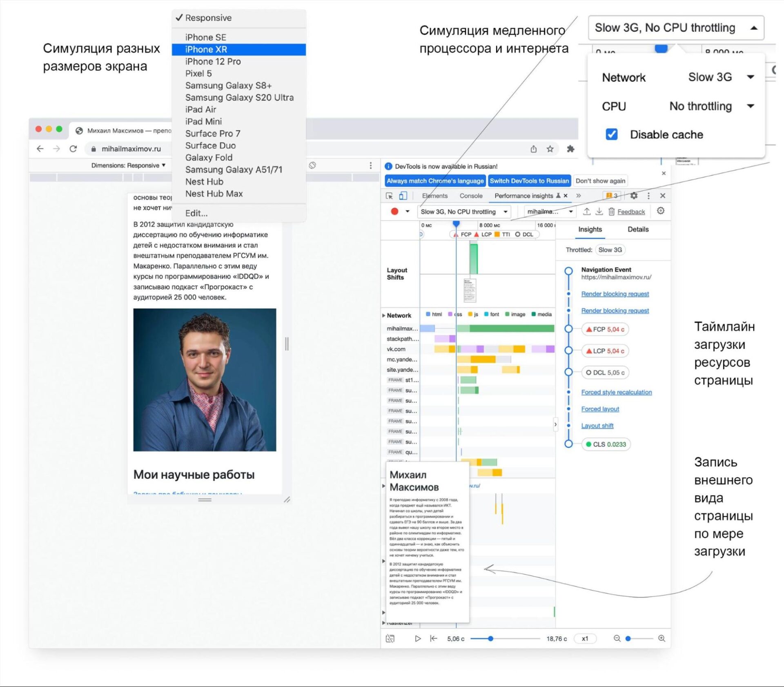Expand the Network section triangle
The height and width of the screenshot is (687, 784).
pyautogui.click(x=384, y=315)
